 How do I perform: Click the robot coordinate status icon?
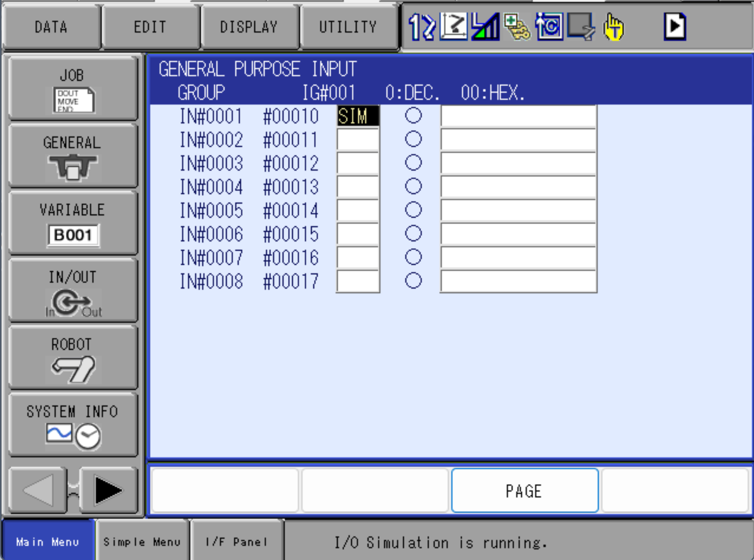(453, 26)
